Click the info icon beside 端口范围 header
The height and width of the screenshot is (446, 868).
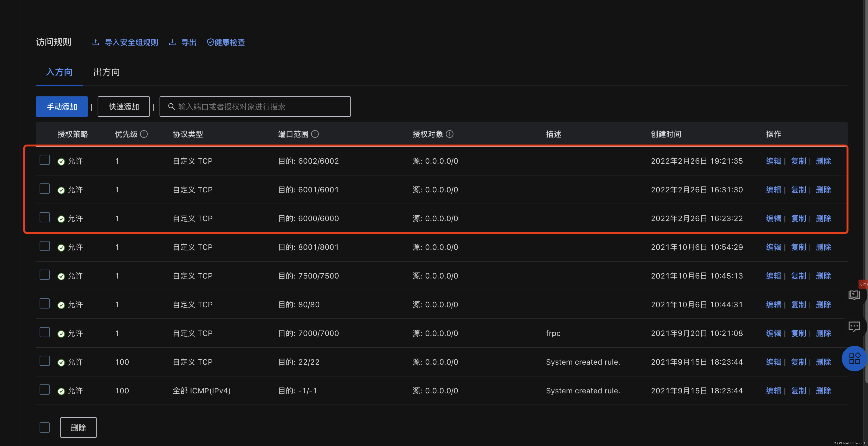pos(315,134)
